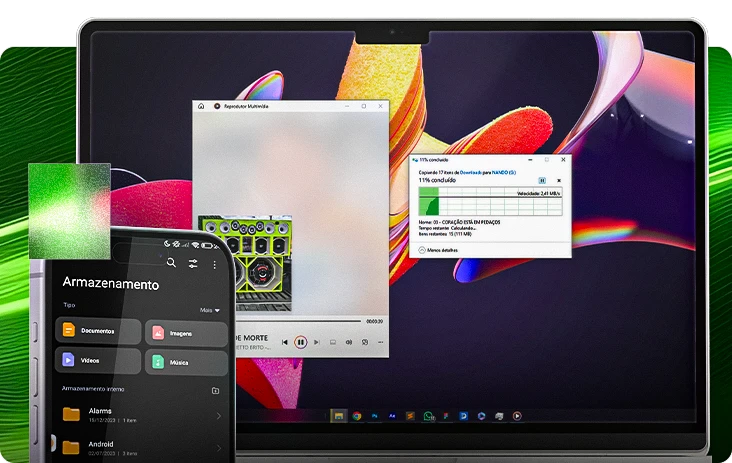This screenshot has height=463, width=732.
Task: Pause the file copy operation
Action: [542, 180]
